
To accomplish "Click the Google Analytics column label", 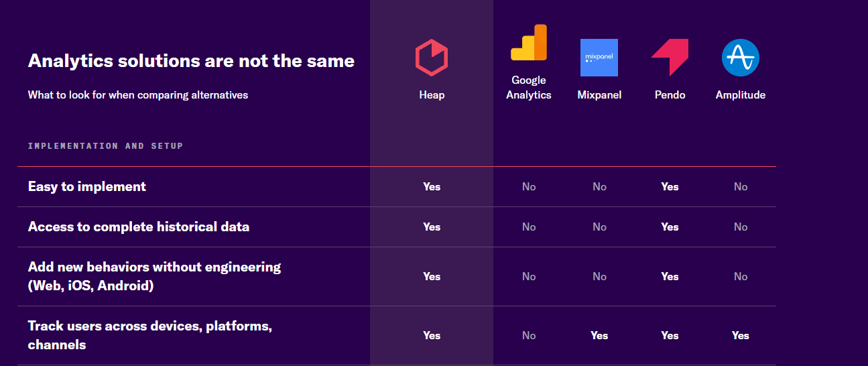I will [529, 88].
